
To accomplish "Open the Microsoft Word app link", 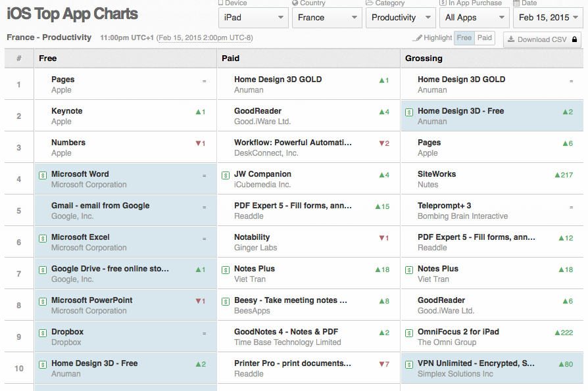I will tap(80, 173).
